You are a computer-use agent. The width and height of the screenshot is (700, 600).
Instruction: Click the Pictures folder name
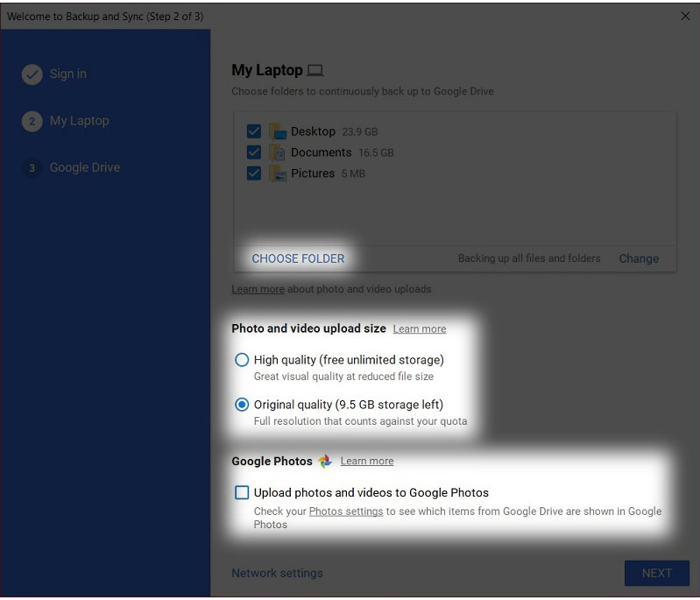point(313,173)
